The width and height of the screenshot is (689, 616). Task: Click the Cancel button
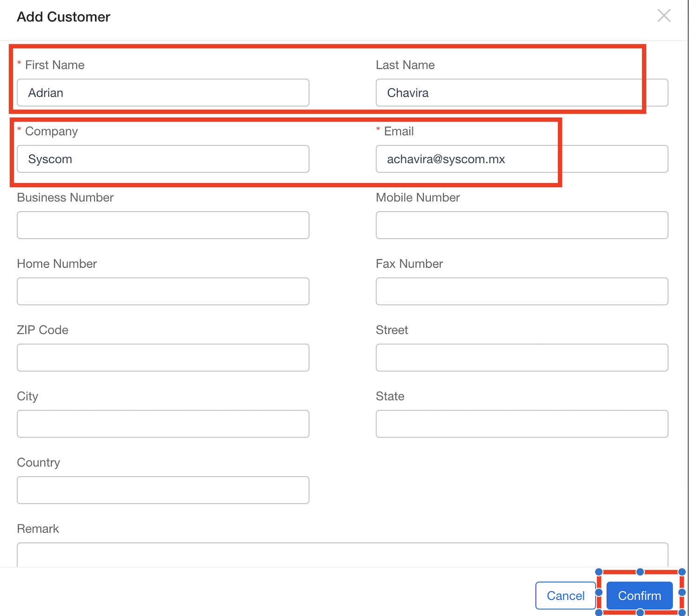tap(565, 596)
